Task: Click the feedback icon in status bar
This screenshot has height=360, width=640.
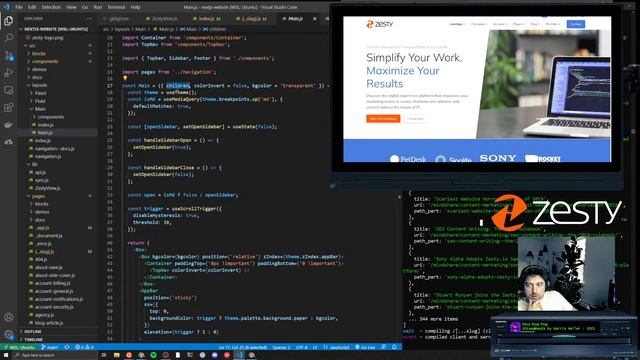Action: click(x=383, y=347)
